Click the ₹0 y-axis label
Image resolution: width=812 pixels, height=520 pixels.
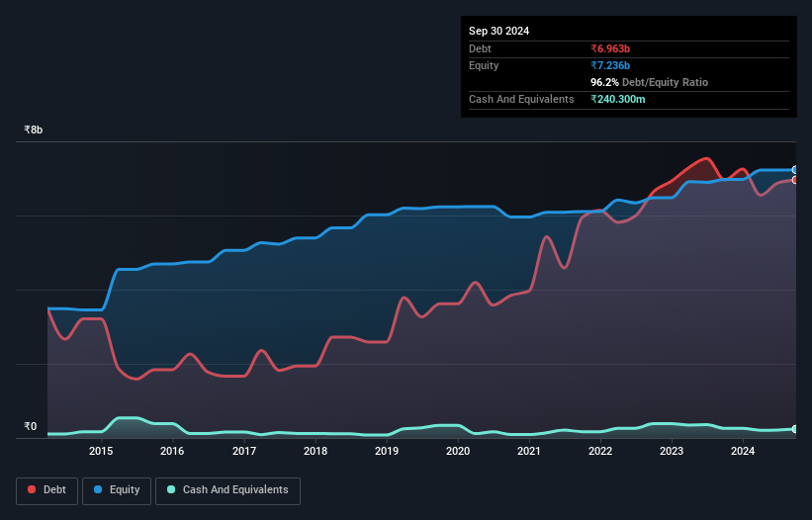[31, 426]
